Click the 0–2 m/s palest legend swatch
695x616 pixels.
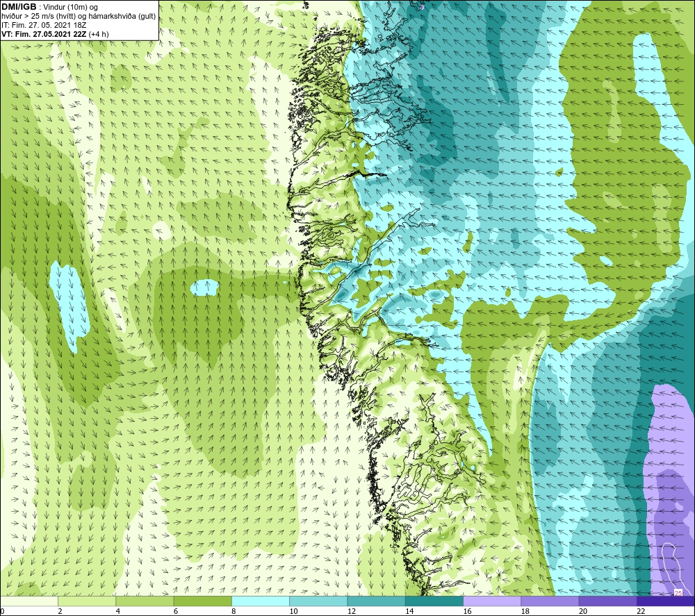pyautogui.click(x=29, y=601)
